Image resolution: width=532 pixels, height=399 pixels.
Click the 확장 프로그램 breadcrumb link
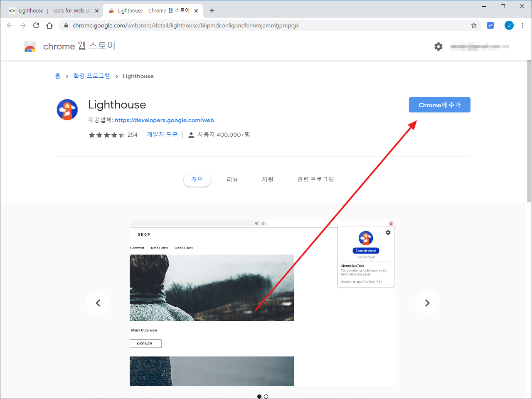click(91, 76)
